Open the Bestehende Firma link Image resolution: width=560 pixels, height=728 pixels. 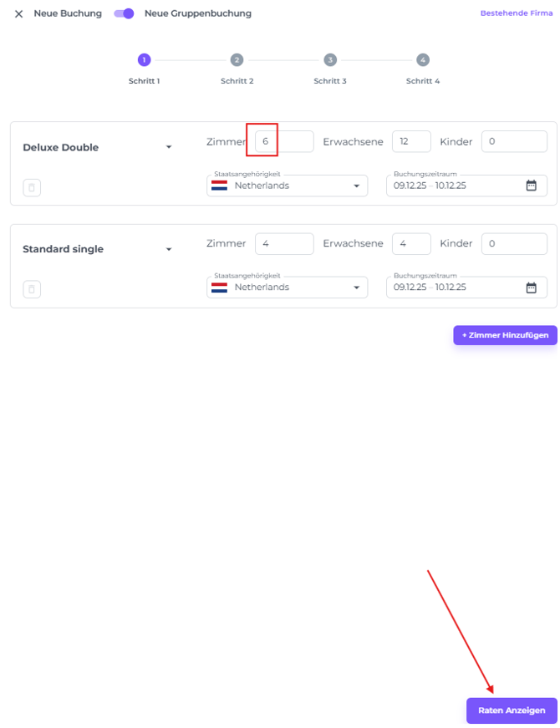(x=516, y=13)
